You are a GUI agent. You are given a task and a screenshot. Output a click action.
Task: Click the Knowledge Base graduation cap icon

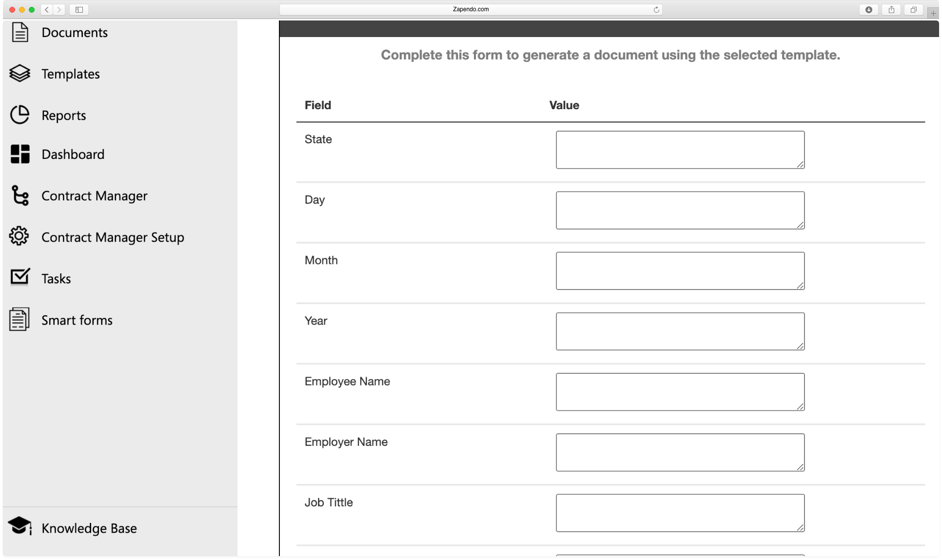click(20, 526)
